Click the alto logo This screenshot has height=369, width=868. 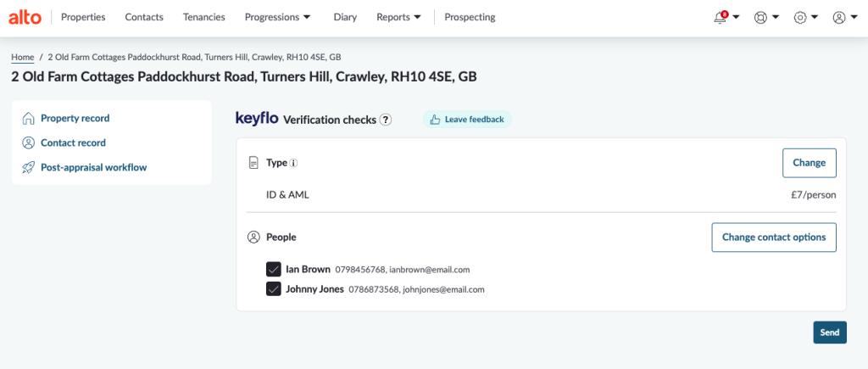[25, 17]
